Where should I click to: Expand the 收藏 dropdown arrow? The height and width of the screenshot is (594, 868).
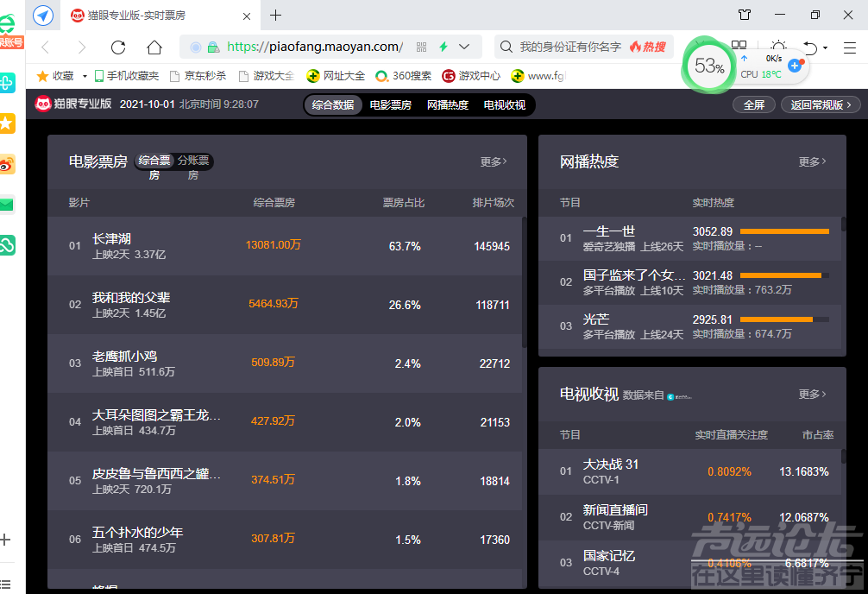click(85, 76)
